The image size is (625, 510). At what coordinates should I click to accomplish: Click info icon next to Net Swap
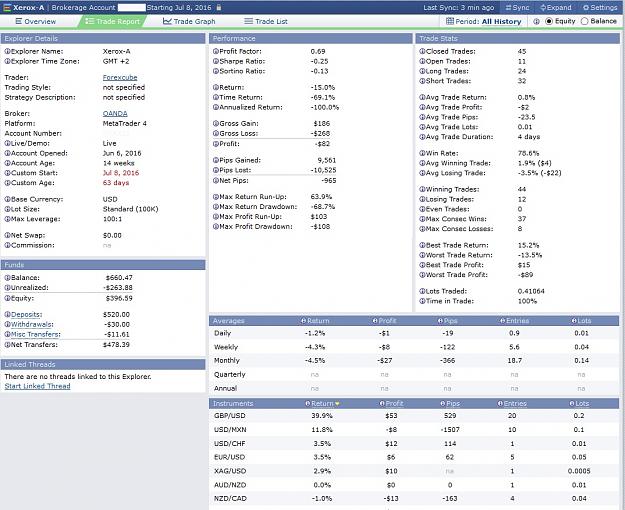tap(7, 235)
